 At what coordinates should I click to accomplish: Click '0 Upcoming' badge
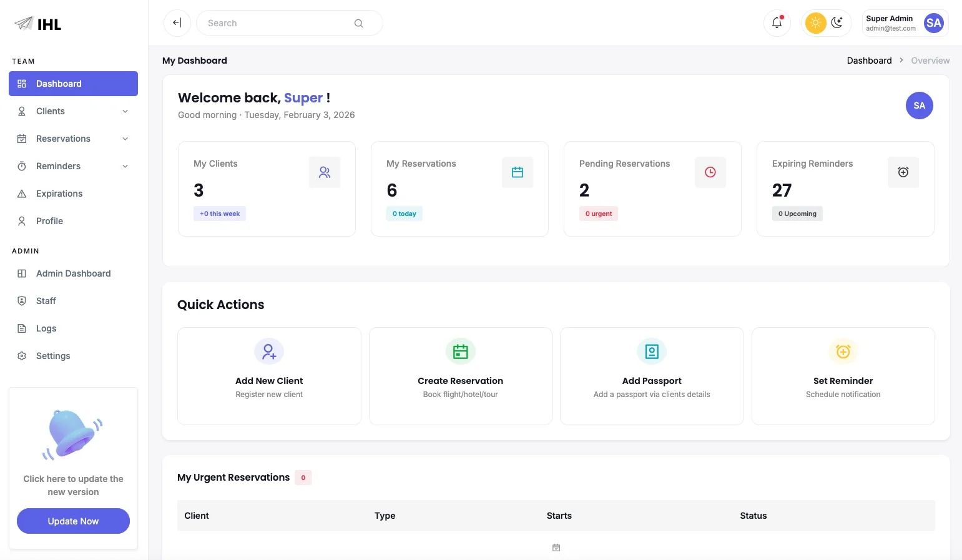point(797,214)
